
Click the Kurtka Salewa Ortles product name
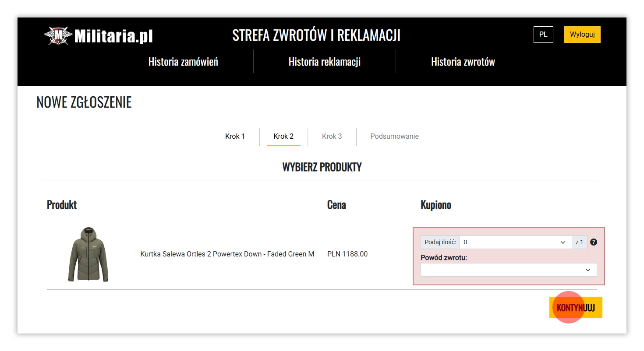click(x=227, y=254)
